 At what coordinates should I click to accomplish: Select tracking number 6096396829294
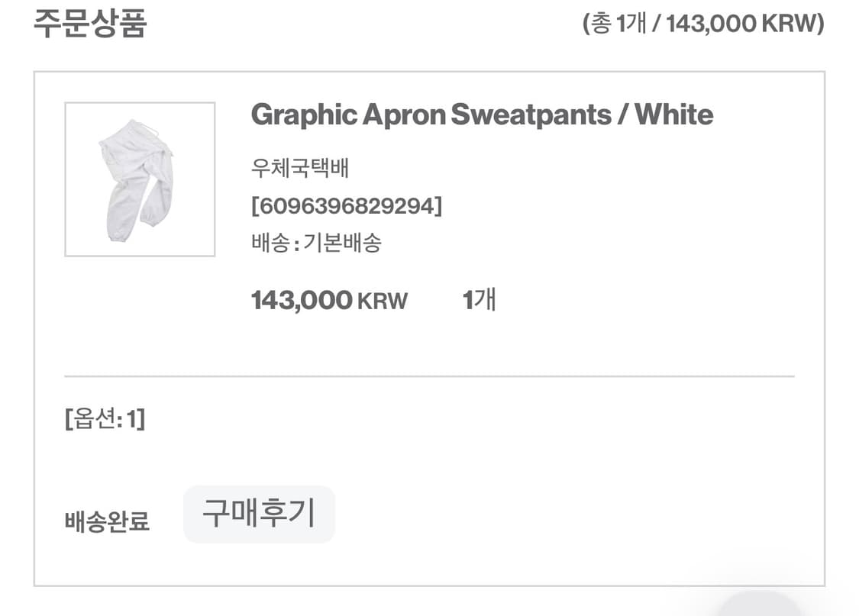(346, 206)
